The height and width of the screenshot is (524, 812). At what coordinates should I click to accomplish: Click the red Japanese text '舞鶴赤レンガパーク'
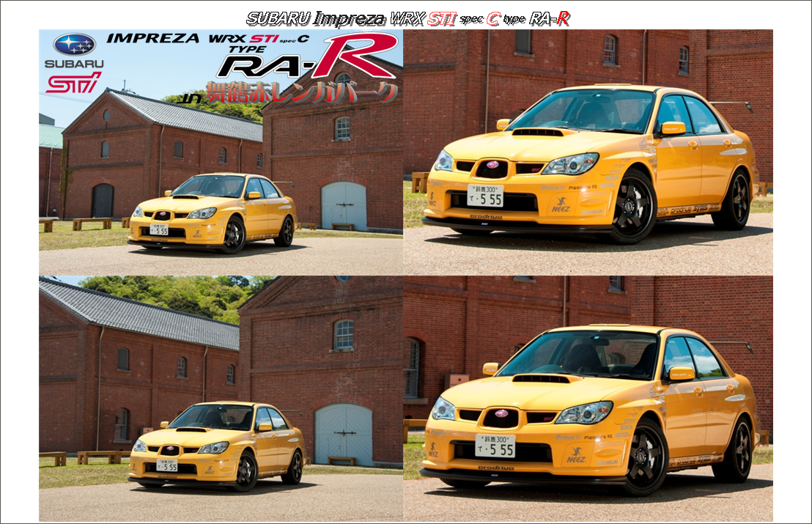(x=301, y=92)
